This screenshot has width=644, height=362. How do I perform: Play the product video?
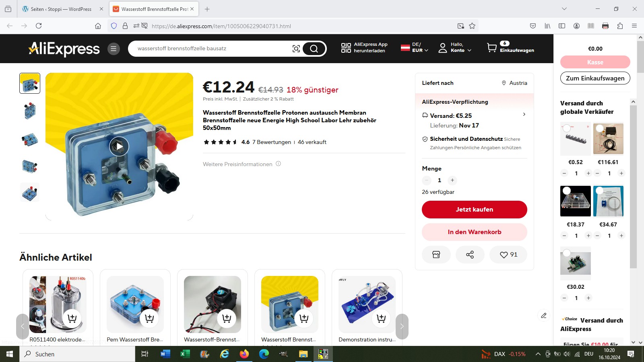click(119, 146)
